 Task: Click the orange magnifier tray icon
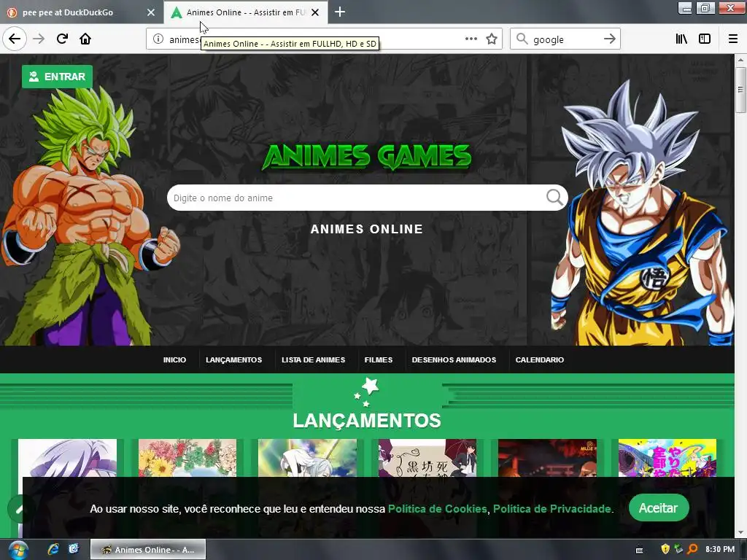click(692, 550)
